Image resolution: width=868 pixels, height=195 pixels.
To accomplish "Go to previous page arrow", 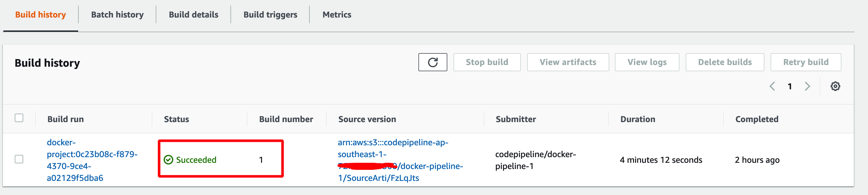I will [772, 86].
